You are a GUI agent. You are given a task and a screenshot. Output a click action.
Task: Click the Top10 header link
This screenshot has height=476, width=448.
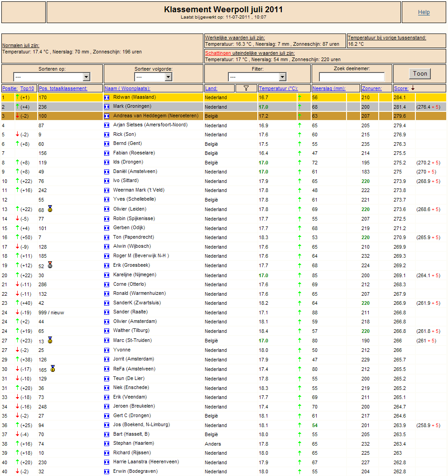click(x=27, y=88)
